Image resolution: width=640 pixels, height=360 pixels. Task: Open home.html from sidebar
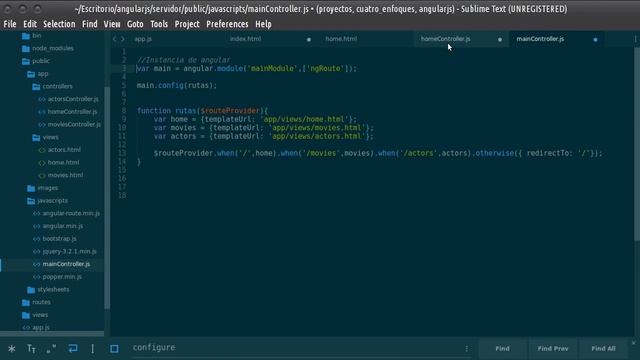(59, 162)
